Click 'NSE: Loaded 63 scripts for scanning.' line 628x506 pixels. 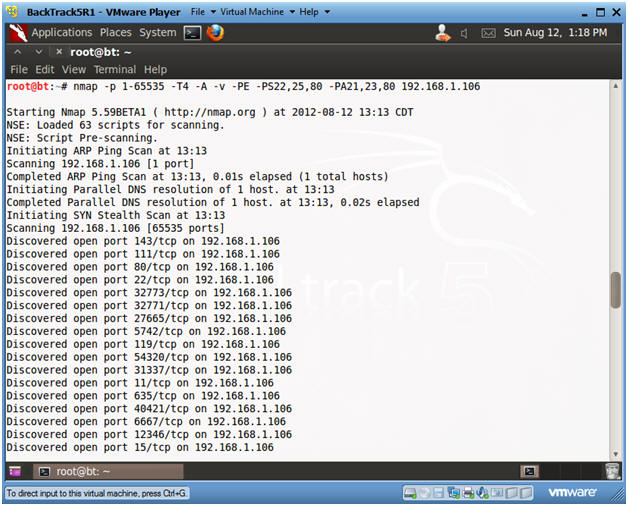coord(115,125)
